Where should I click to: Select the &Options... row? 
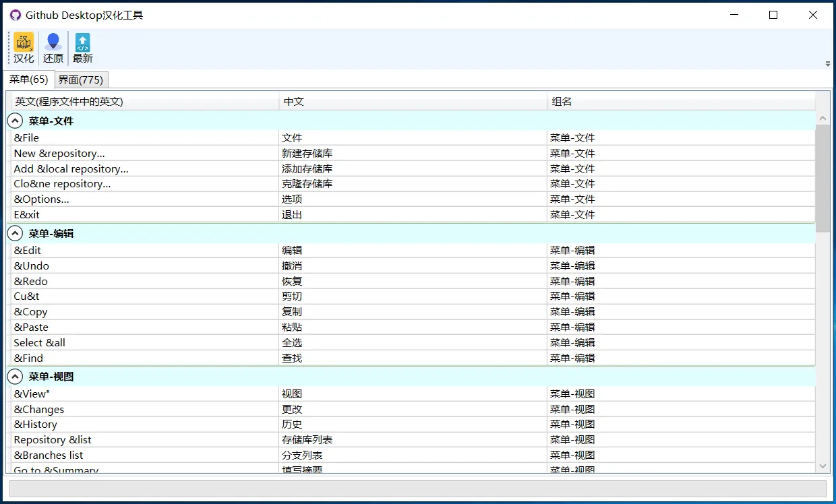[413, 199]
